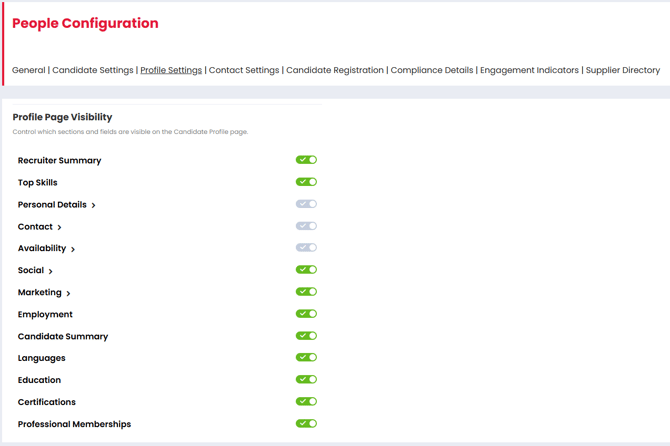Disable Languages section toggle

pos(306,358)
